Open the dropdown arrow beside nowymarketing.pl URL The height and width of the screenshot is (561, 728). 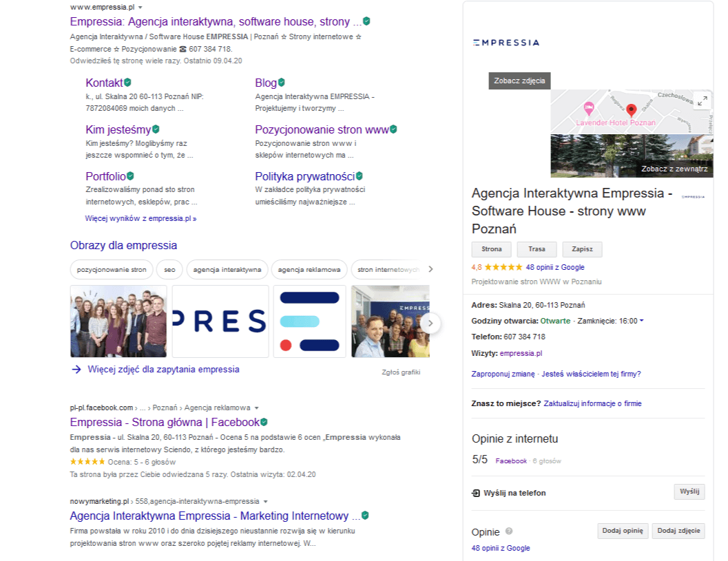[266, 502]
